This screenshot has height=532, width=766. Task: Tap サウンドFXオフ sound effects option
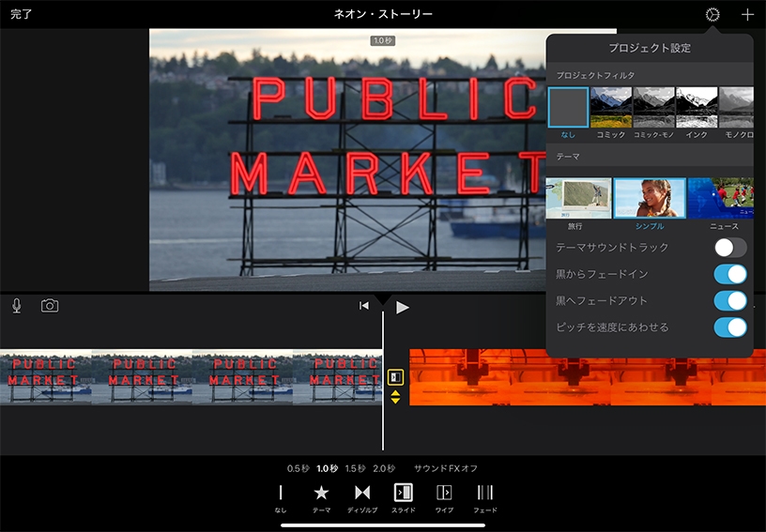pos(446,468)
